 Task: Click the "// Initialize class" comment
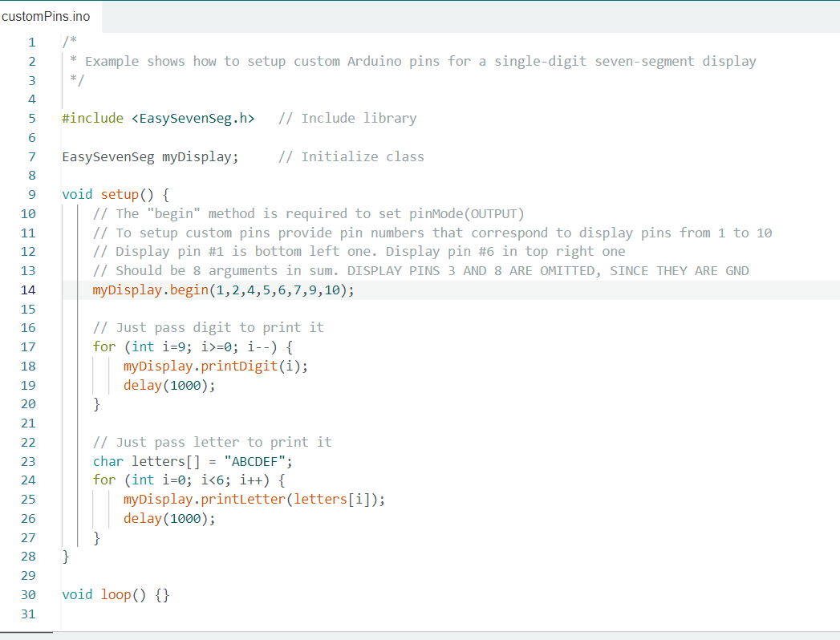click(x=351, y=157)
